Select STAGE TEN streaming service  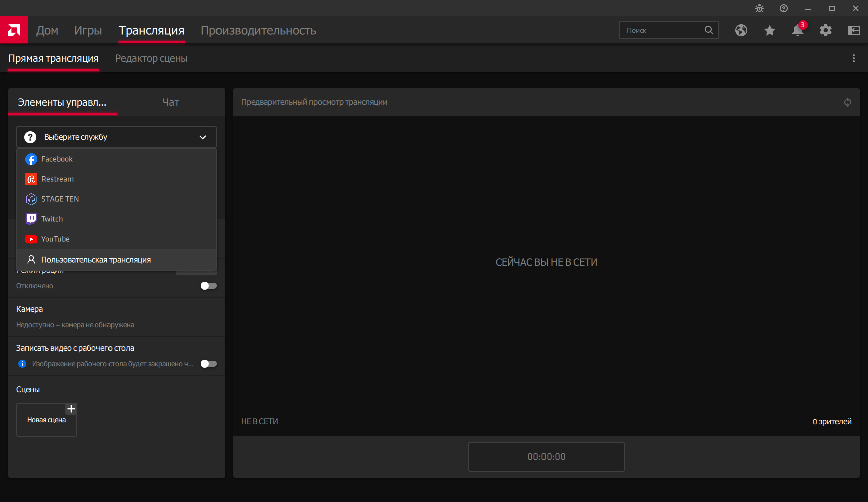(x=117, y=199)
